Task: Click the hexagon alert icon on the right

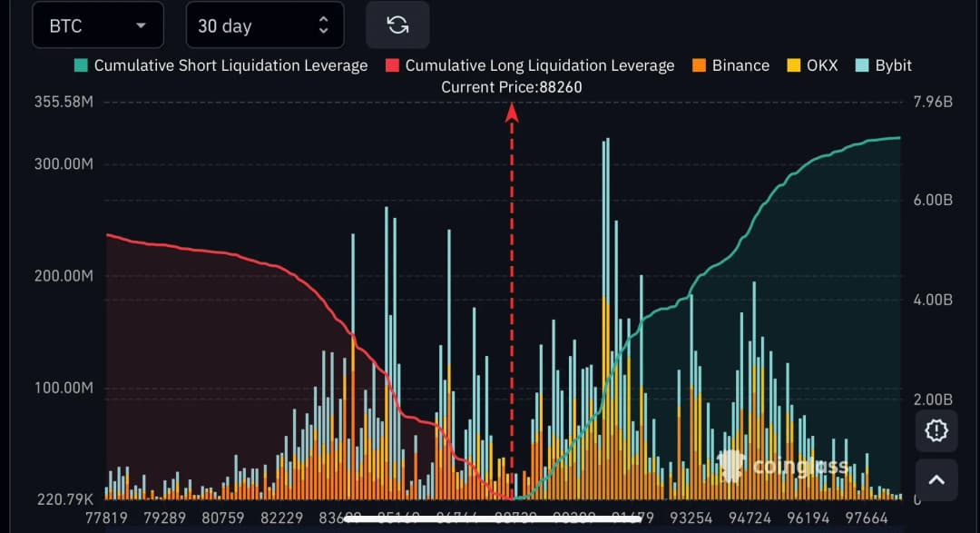Action: tap(936, 429)
